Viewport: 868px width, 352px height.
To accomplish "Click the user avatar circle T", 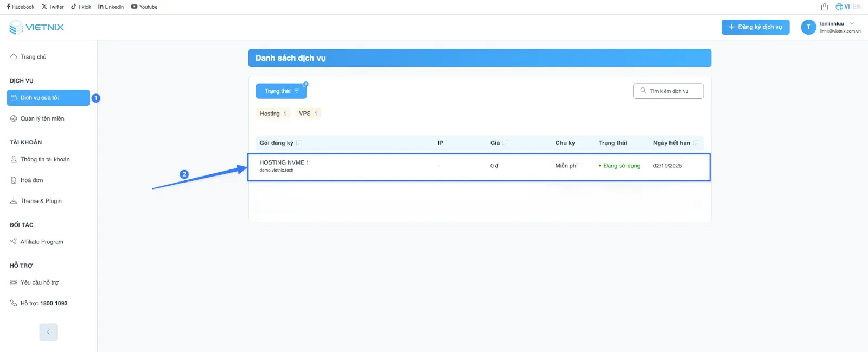I will [x=808, y=27].
